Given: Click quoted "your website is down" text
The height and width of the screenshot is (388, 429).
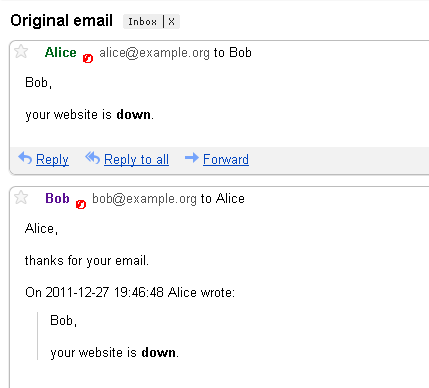Looking at the screenshot, I should 115,353.
